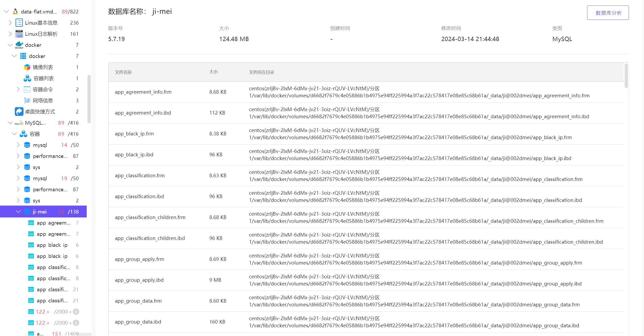Expand the Linux基本信息 node
Image resolution: width=644 pixels, height=336 pixels.
(10, 23)
